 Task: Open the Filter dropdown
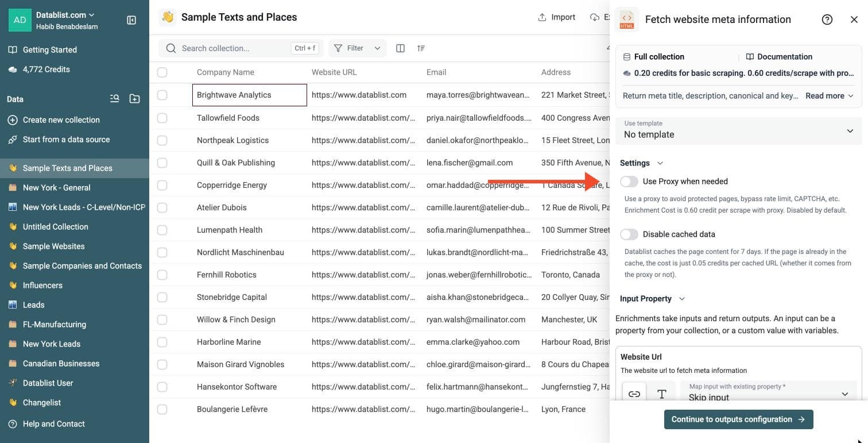pos(357,48)
